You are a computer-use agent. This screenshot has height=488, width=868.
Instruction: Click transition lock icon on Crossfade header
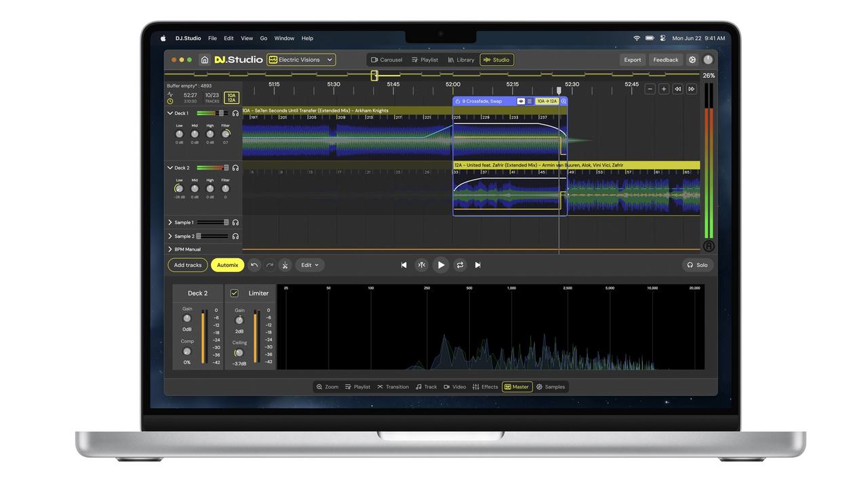[458, 101]
